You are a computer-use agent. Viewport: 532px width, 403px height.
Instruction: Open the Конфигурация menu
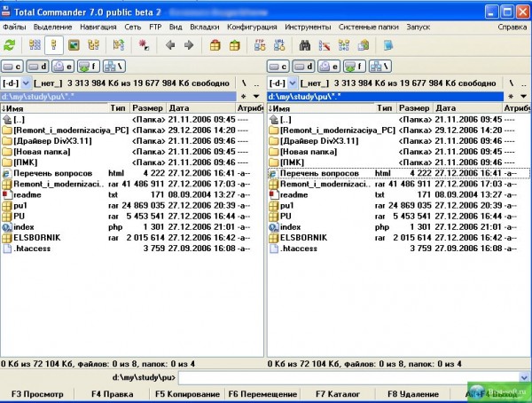[251, 27]
